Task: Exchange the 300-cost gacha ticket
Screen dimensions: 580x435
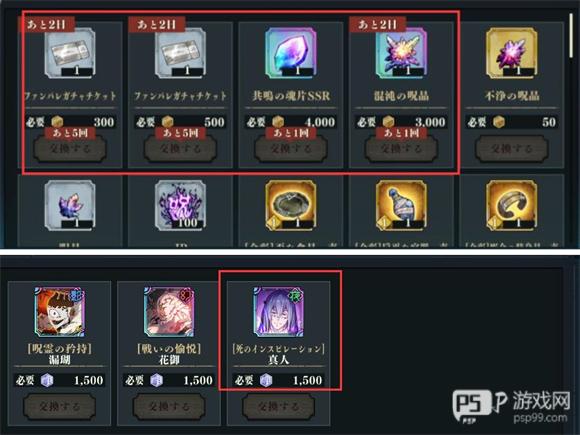Action: click(x=70, y=149)
